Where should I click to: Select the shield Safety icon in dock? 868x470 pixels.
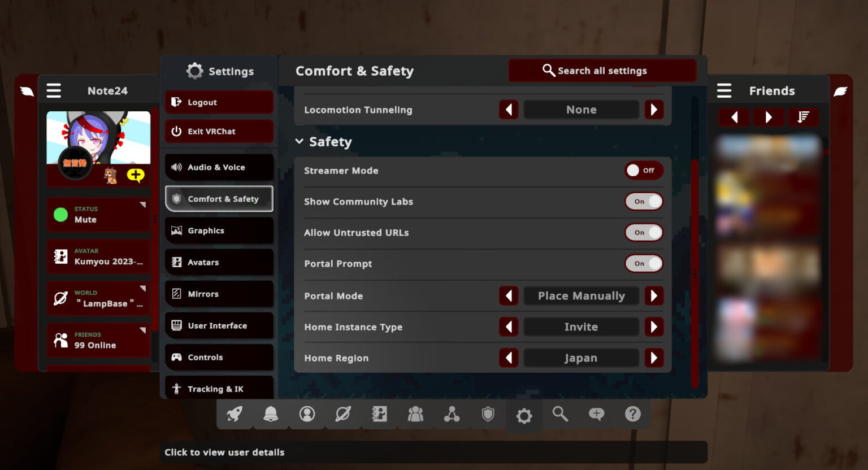click(x=488, y=414)
